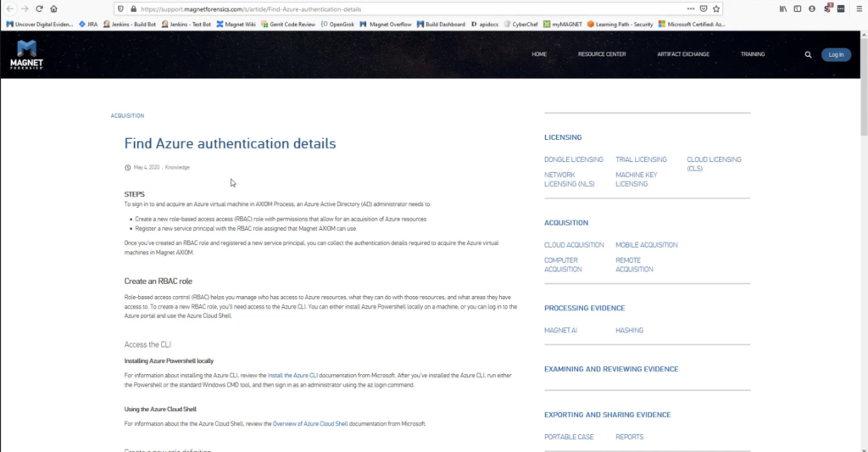Screen dimensions: 868x452
Task: Open the Build Dashboard bookmark
Action: coord(441,25)
